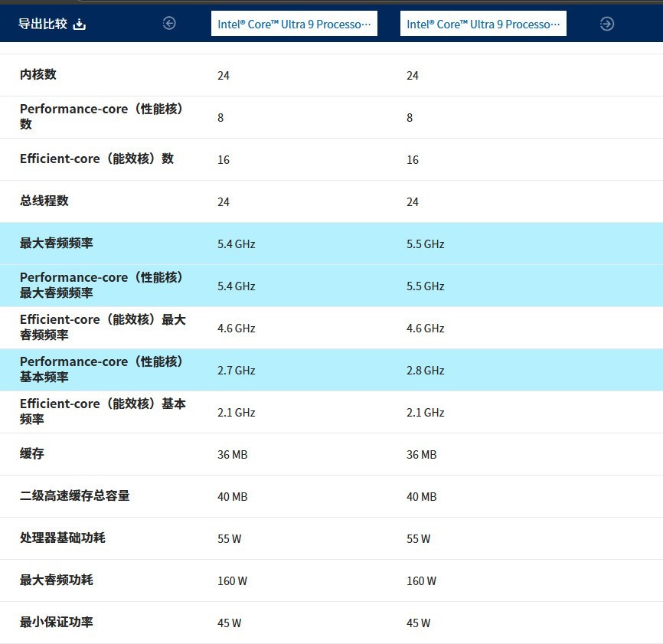
Task: Click the Performance-core（性能核）数 row label
Action: point(102,116)
